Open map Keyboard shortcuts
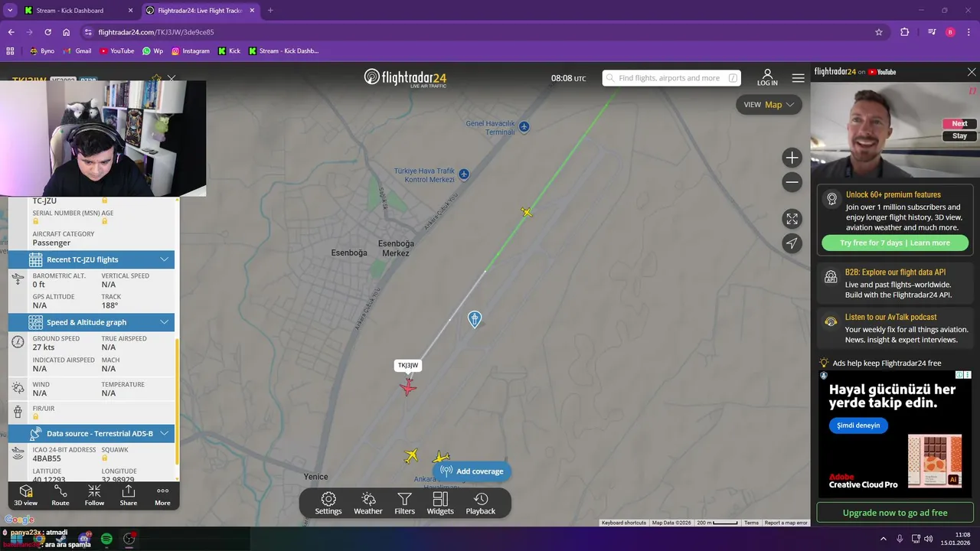The height and width of the screenshot is (551, 980). tap(624, 523)
